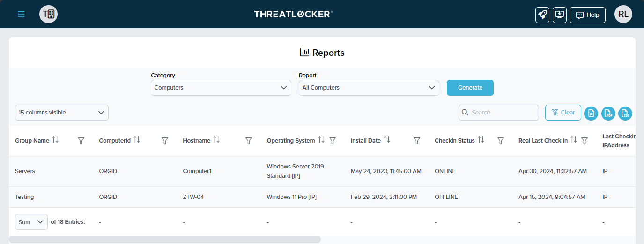This screenshot has width=644, height=244.
Task: Open Operating System column filter
Action: (333, 141)
